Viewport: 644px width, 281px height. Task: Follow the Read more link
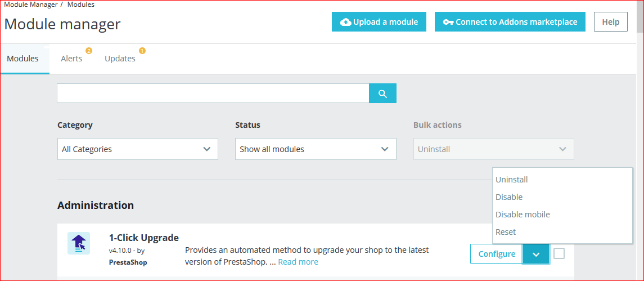[x=298, y=262]
